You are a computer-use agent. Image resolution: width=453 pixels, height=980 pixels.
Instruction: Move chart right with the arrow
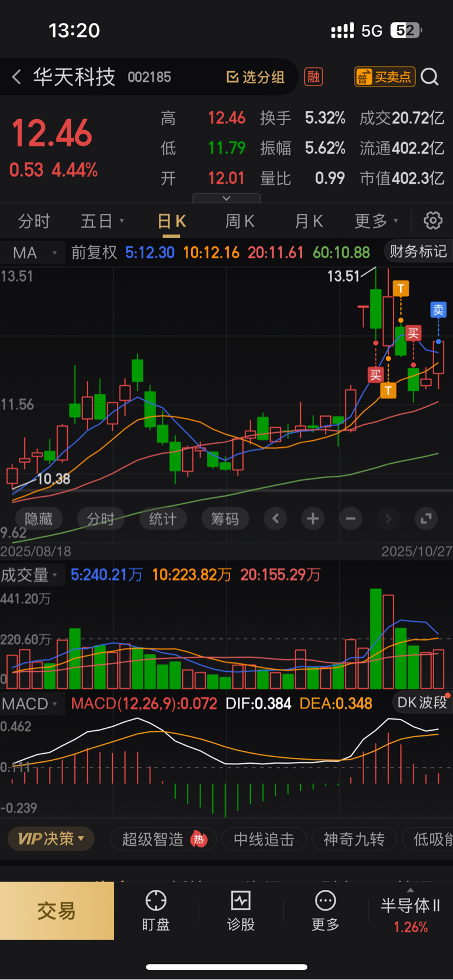[x=388, y=519]
